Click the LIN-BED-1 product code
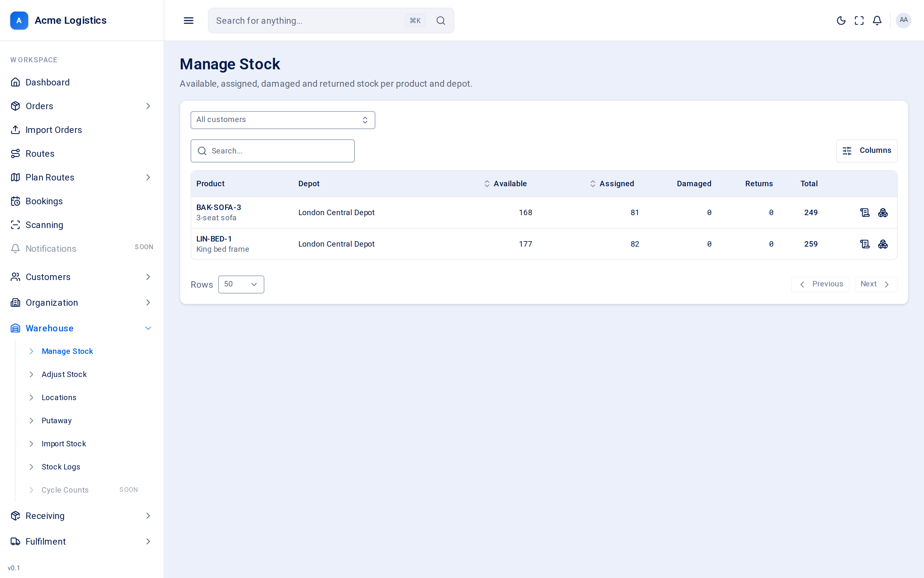924x578 pixels. click(214, 239)
